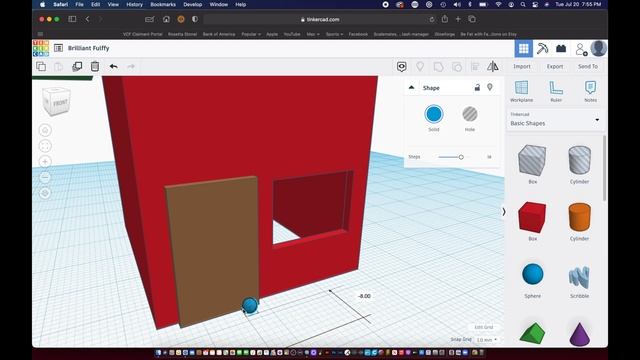Screen dimensions: 640x360
Task: Toggle the Shape panel's hide lightbulb icon
Action: [490, 87]
